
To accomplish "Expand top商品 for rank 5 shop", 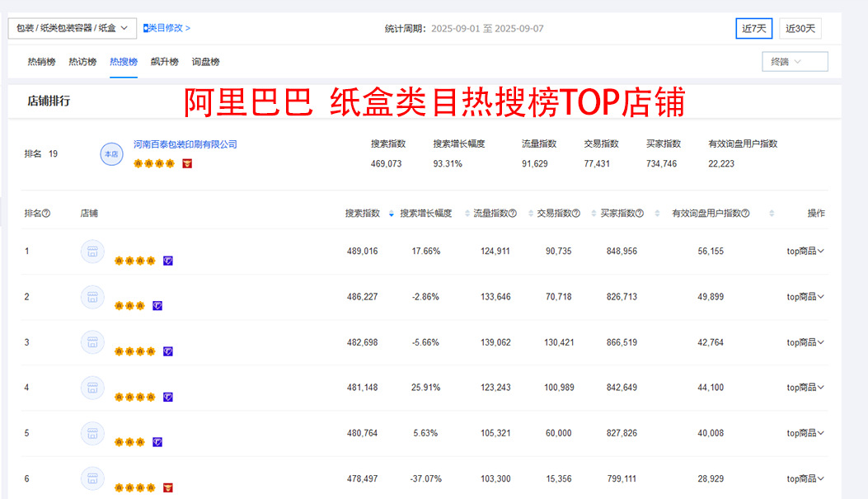I will 805,433.
